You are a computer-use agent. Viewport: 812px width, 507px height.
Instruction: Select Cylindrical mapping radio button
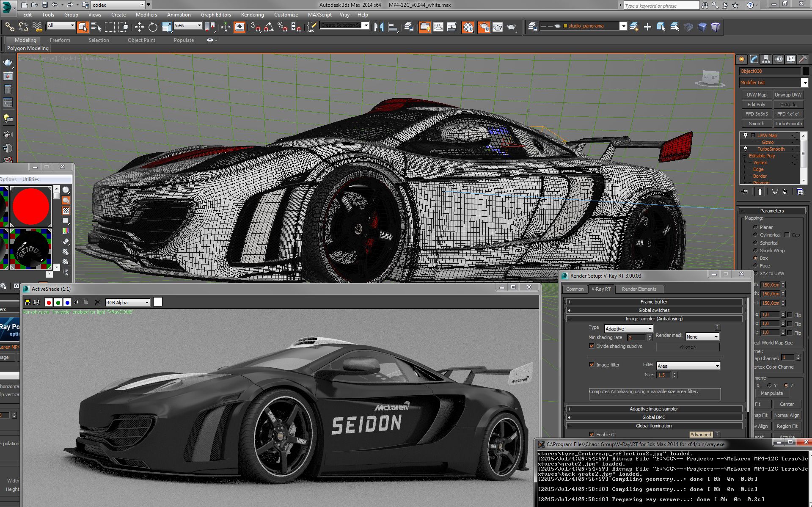(x=755, y=235)
